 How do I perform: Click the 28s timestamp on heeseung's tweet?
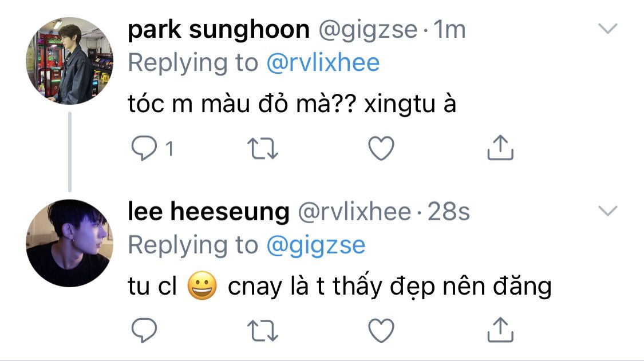coord(449,212)
